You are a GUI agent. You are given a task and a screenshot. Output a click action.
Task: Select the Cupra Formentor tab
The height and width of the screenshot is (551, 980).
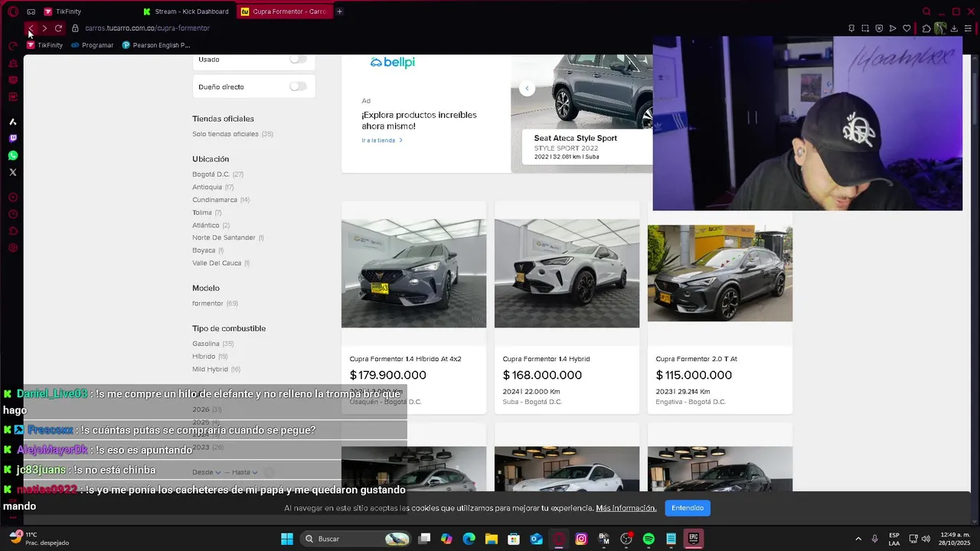coord(285,11)
